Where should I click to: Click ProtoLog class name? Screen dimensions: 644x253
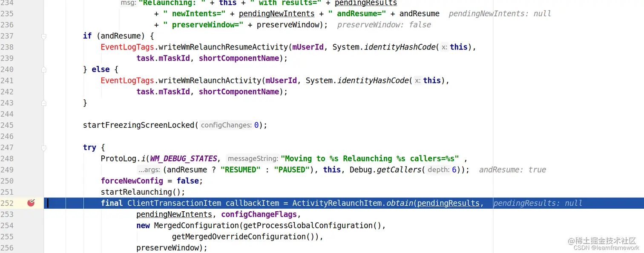119,158
